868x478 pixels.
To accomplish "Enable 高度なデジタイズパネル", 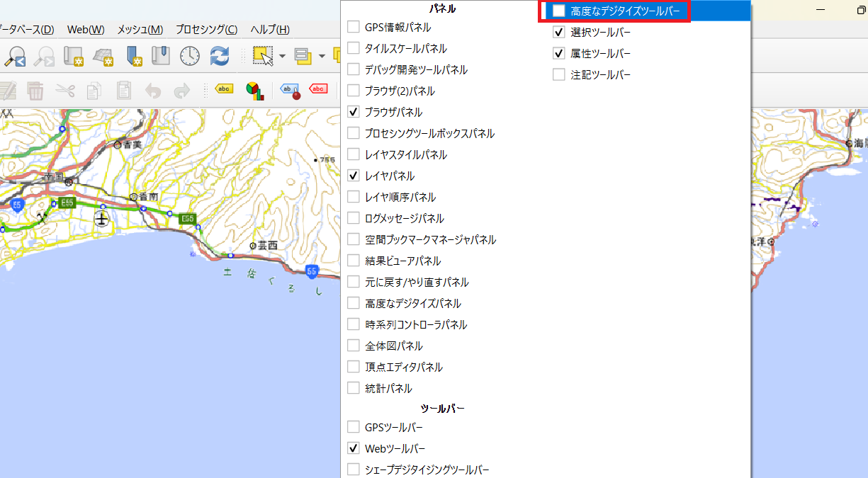I will [x=354, y=303].
